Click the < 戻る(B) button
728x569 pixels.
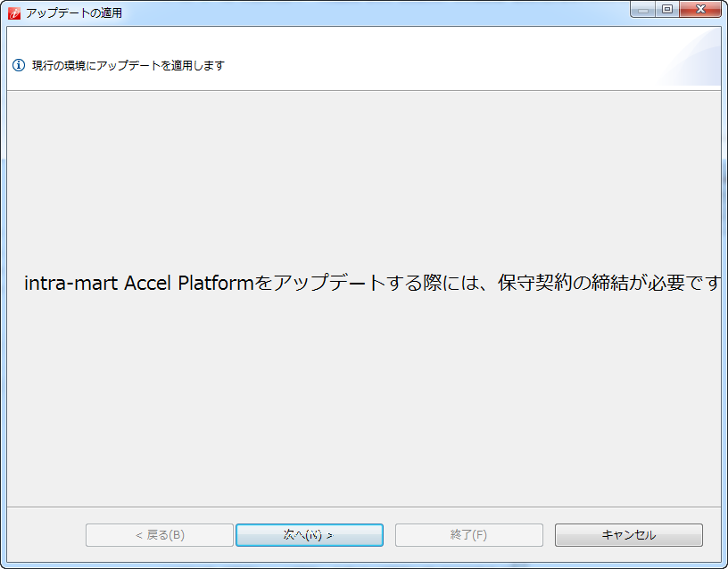(x=159, y=535)
